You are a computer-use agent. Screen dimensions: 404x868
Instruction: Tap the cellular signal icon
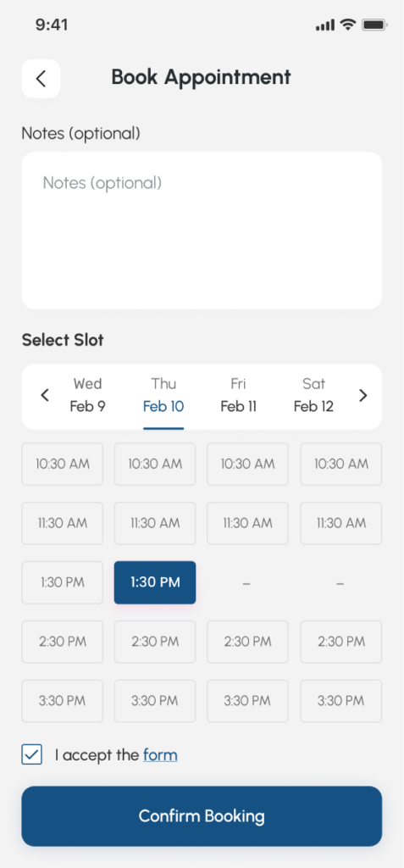click(325, 25)
